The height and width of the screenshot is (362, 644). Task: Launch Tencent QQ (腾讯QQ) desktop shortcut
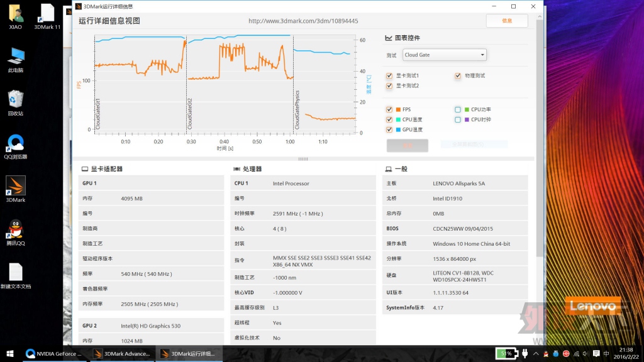[16, 233]
